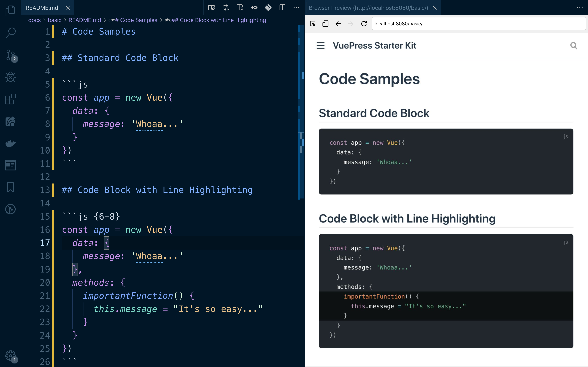Toggle the VuePress sidebar hamburger menu

[x=320, y=45]
